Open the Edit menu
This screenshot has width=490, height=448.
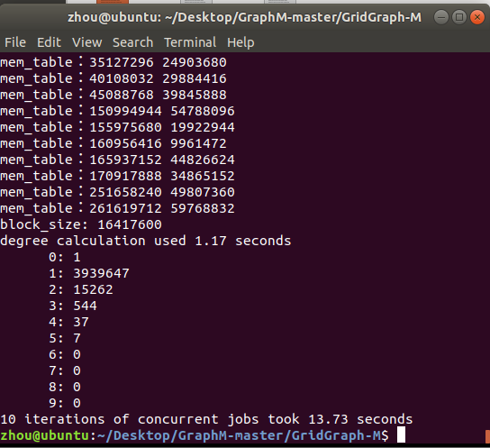click(49, 42)
